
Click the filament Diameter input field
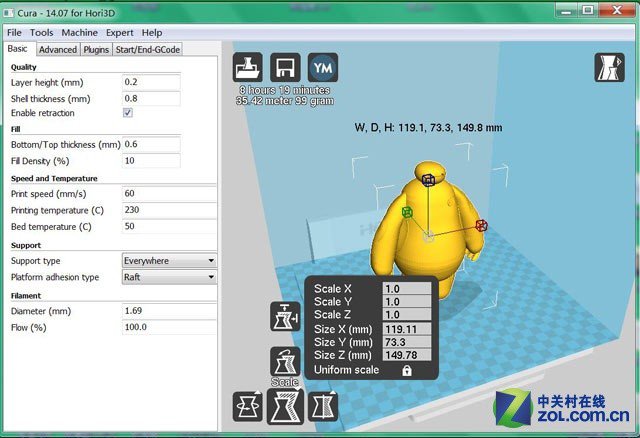(169, 311)
